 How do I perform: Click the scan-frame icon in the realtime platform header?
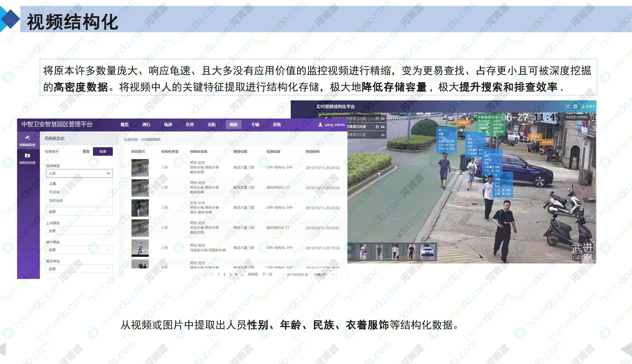[x=568, y=106]
